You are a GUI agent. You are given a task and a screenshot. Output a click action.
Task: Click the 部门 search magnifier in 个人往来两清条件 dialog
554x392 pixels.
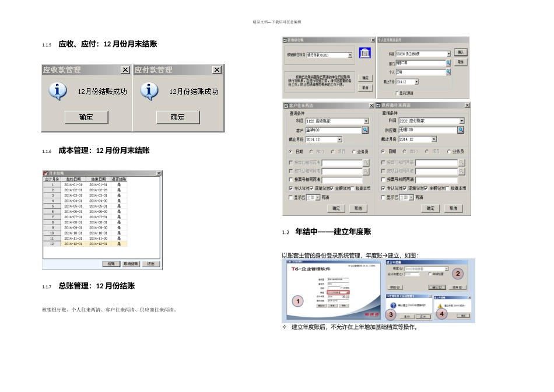click(448, 63)
